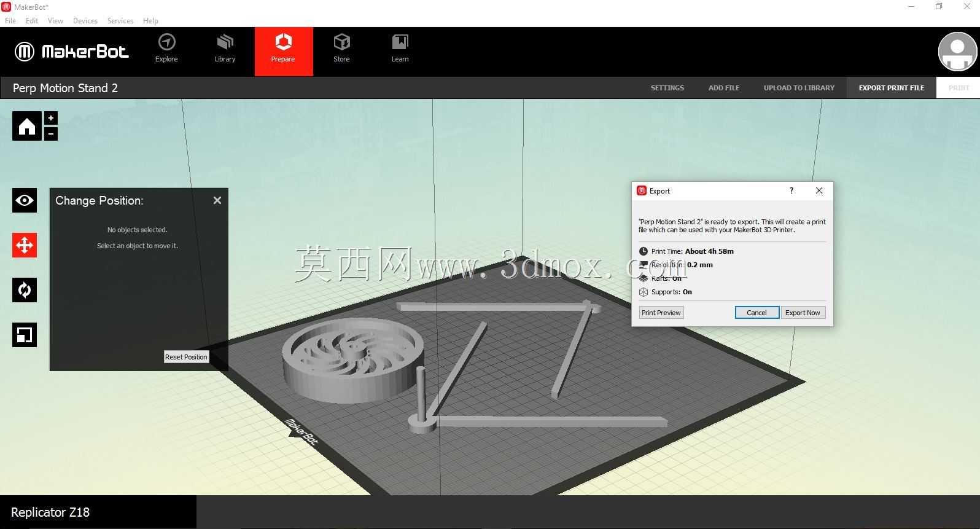Click the MakerBot logo in header

click(x=72, y=52)
